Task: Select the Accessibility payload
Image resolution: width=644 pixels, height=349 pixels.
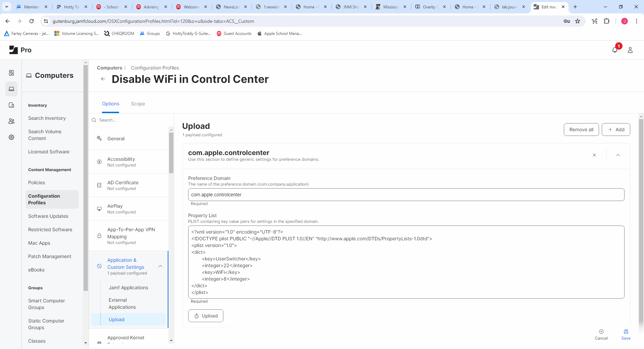Action: click(x=129, y=162)
